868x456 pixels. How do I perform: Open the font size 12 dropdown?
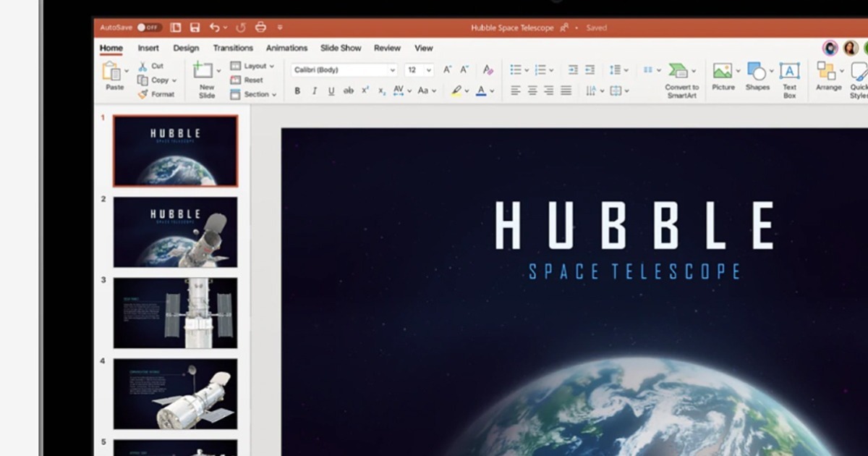[419, 70]
